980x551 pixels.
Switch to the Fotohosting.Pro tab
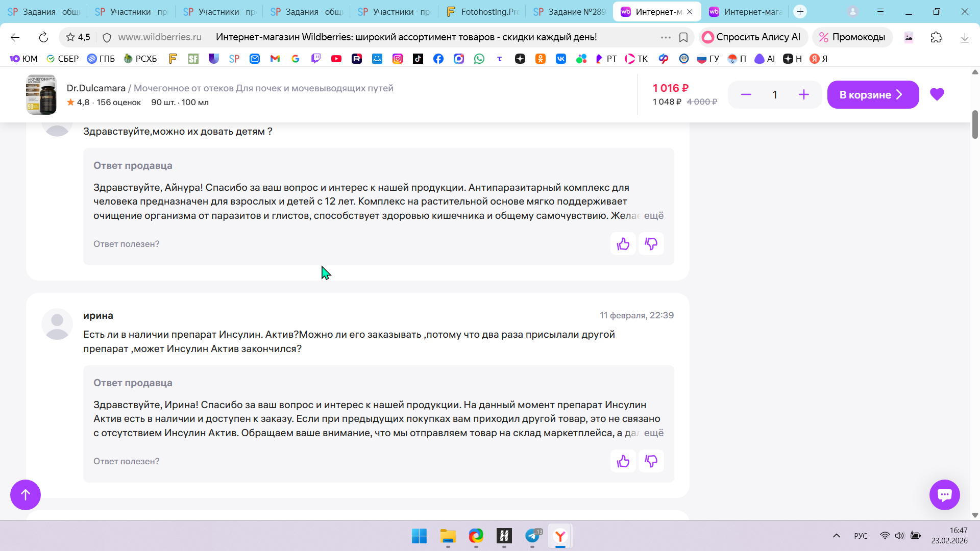click(482, 12)
